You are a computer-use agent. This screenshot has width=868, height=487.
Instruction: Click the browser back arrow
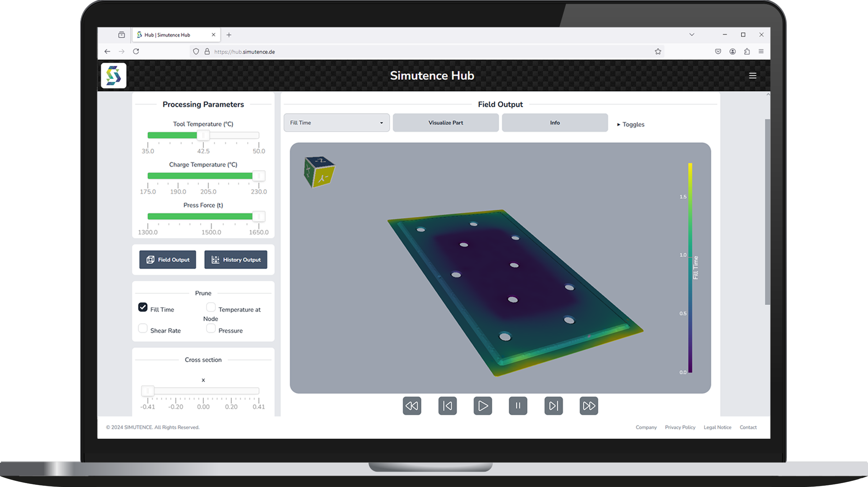pyautogui.click(x=107, y=51)
